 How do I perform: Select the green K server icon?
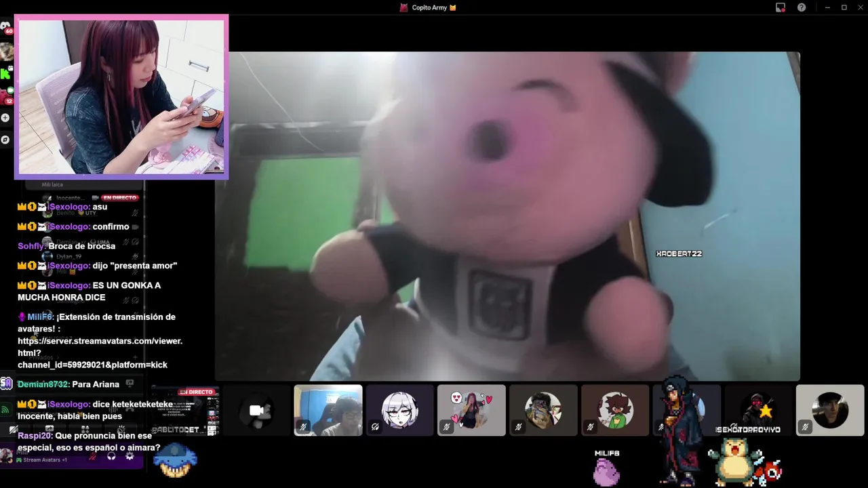coord(5,73)
